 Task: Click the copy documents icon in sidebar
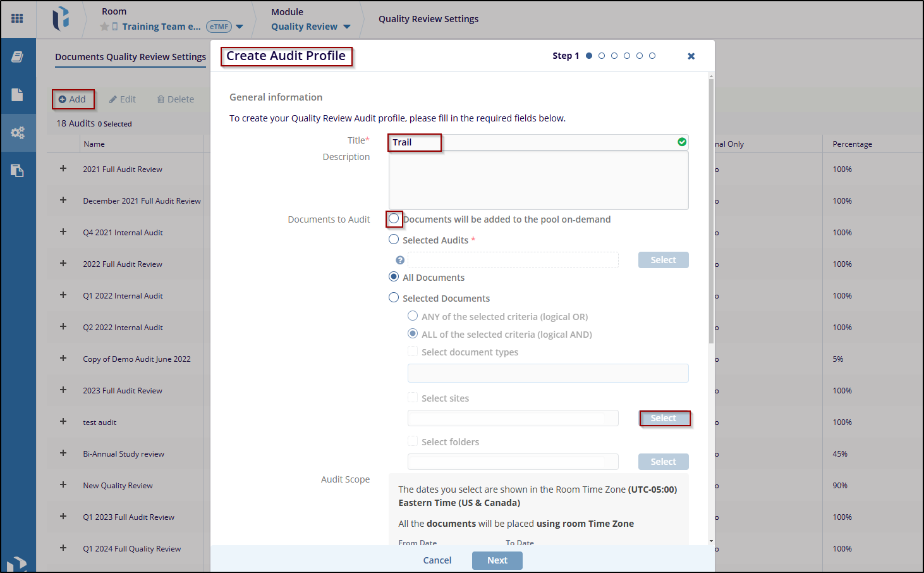(x=18, y=170)
